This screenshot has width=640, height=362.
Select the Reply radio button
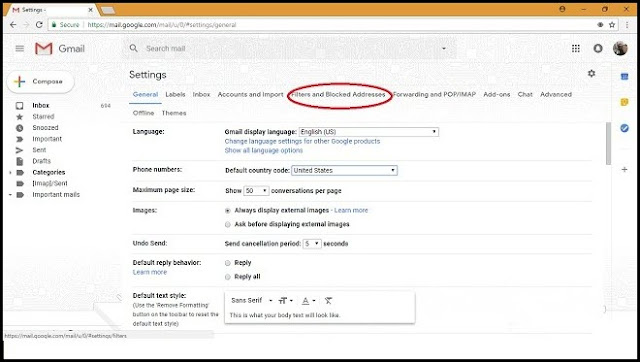(228, 263)
